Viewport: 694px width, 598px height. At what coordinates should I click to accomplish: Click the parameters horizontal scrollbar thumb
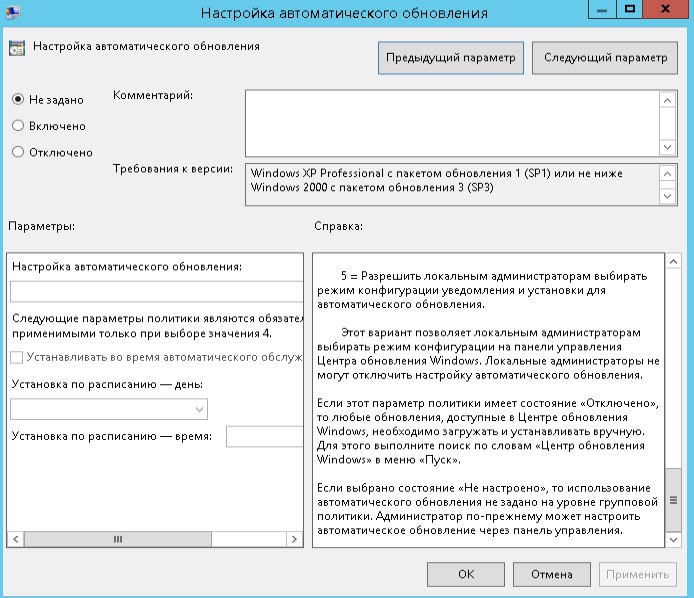tap(118, 539)
